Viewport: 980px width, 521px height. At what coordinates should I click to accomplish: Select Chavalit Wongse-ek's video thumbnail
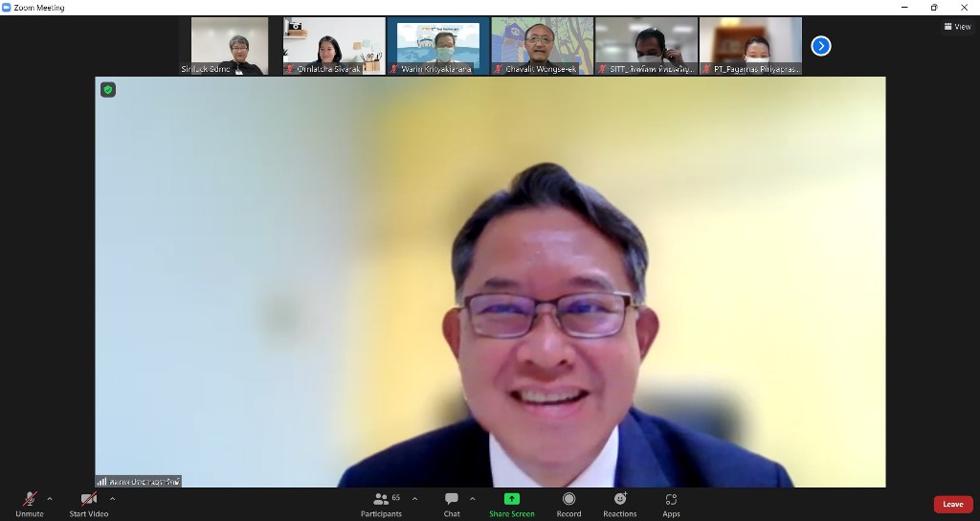pos(542,45)
